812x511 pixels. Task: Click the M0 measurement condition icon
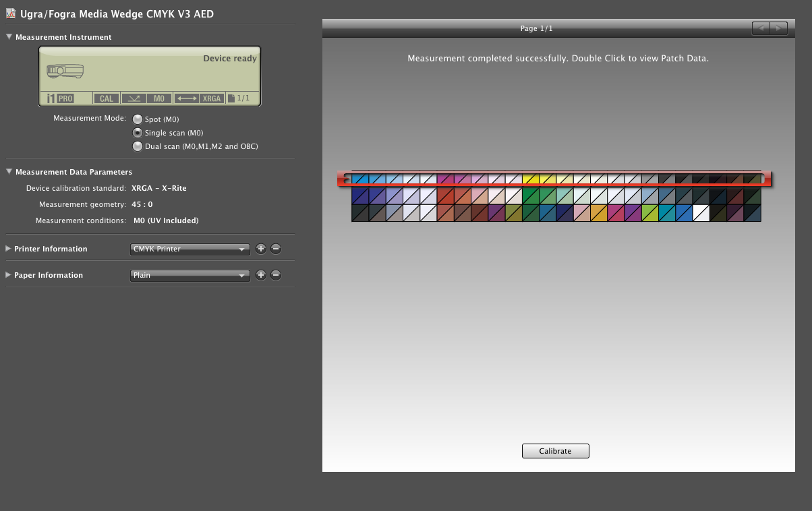click(x=159, y=98)
